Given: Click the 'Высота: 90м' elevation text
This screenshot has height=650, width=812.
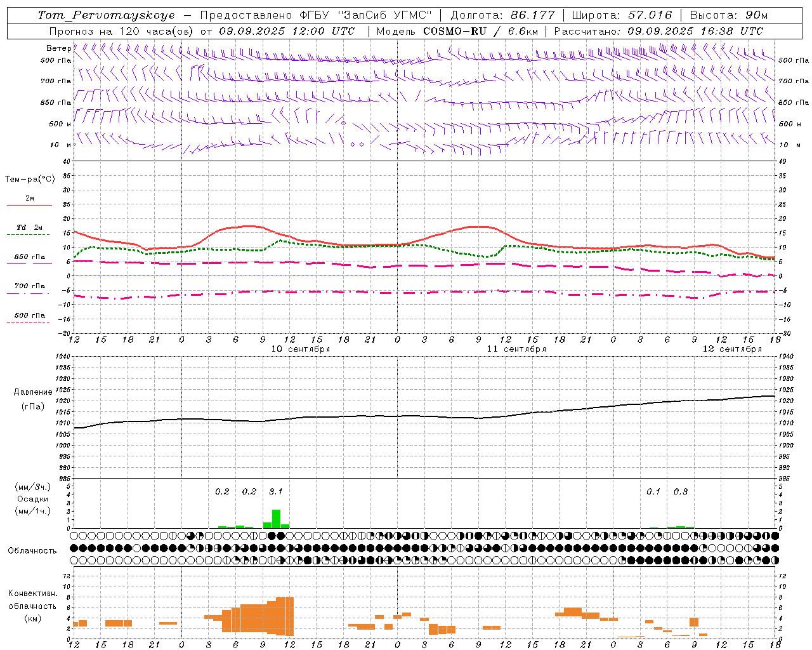Looking at the screenshot, I should click(729, 15).
